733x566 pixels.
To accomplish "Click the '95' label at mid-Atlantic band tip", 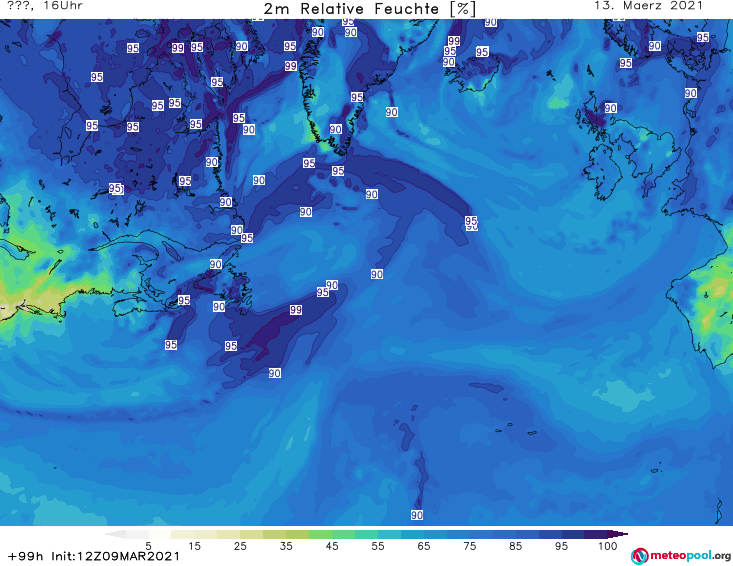I will tap(471, 220).
